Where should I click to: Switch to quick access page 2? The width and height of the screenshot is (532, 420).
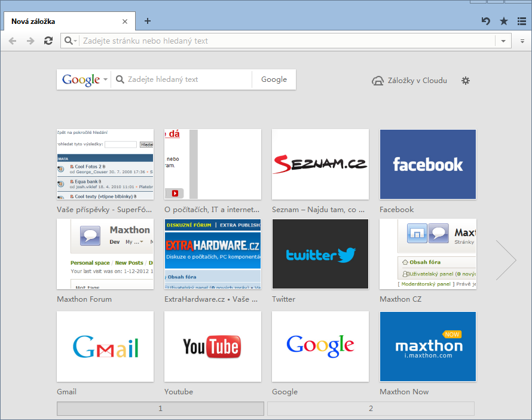click(371, 409)
